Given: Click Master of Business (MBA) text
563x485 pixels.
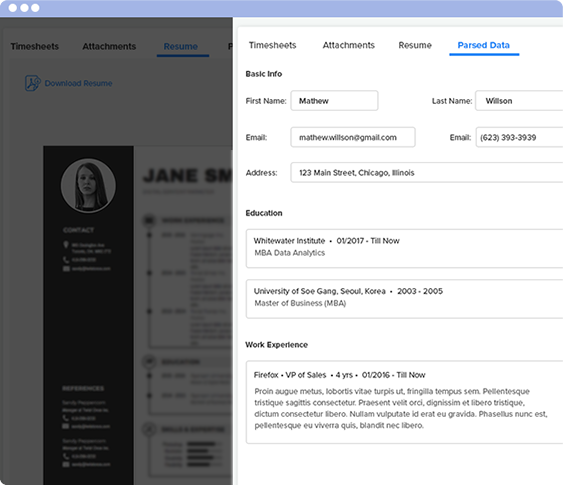Looking at the screenshot, I should point(300,303).
